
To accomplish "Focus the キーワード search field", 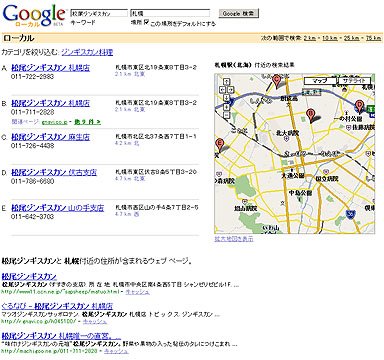I will 99,14.
